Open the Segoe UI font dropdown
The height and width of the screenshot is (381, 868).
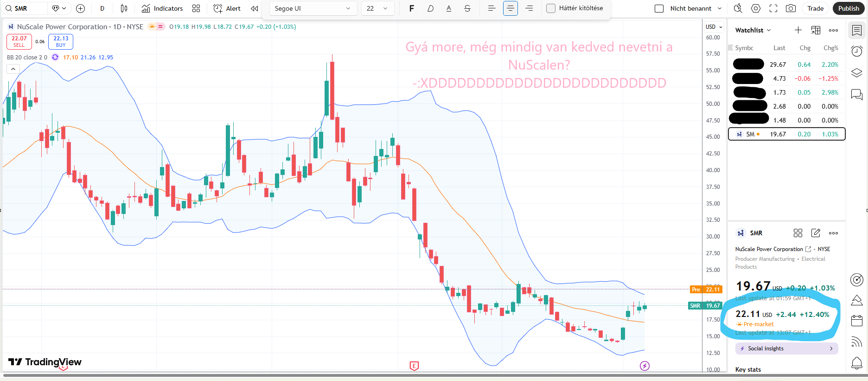313,8
